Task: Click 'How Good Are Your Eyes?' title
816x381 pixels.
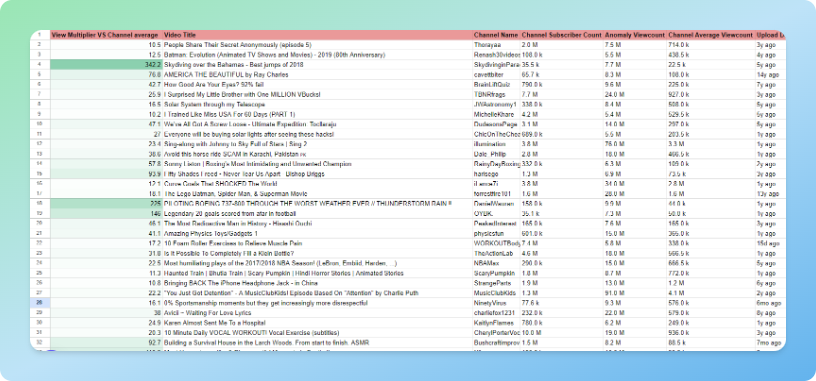Action: (x=317, y=84)
